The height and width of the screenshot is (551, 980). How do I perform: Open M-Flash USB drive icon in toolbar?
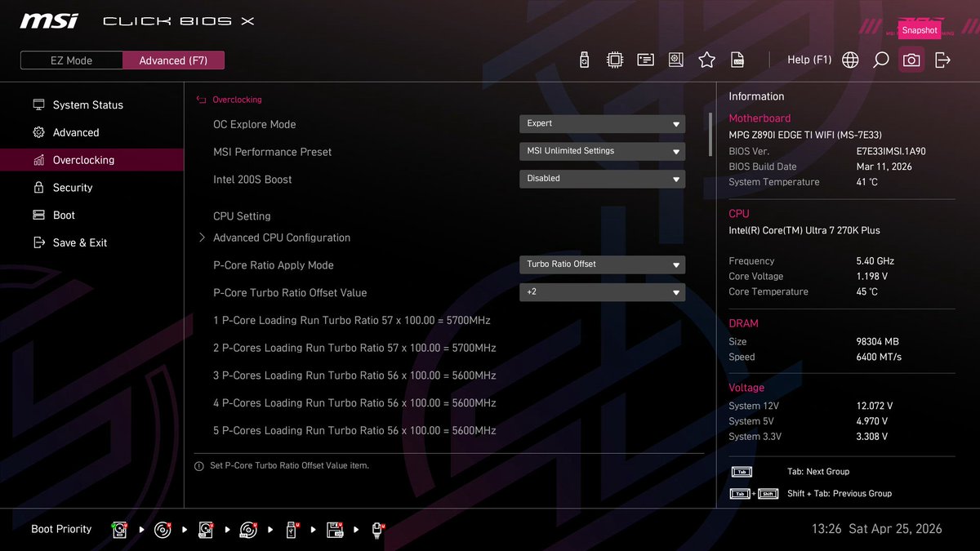584,60
